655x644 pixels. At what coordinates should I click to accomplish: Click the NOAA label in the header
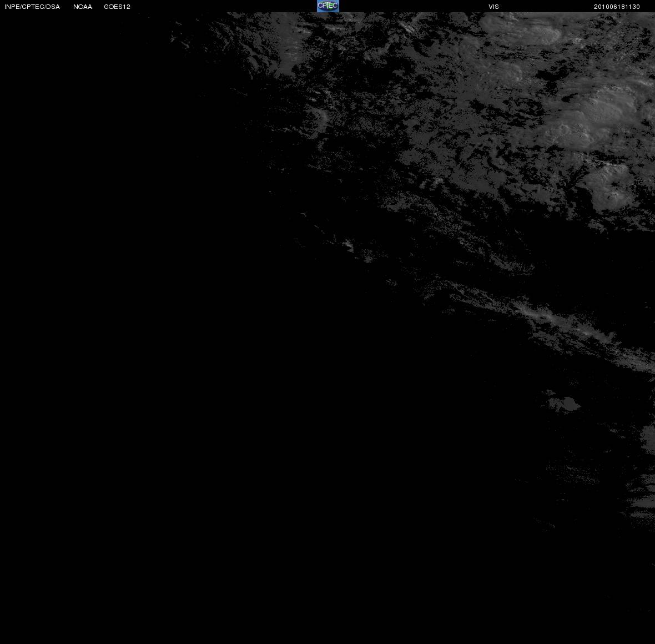point(83,7)
